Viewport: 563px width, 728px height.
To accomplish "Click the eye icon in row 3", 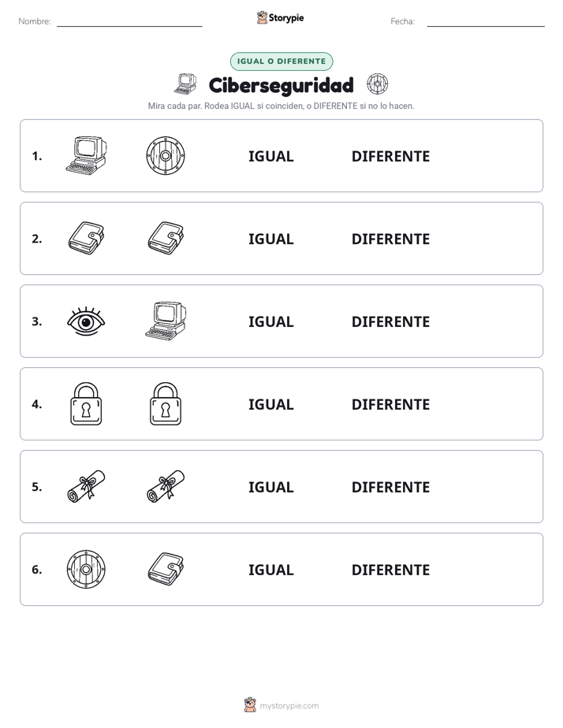I will [x=86, y=321].
